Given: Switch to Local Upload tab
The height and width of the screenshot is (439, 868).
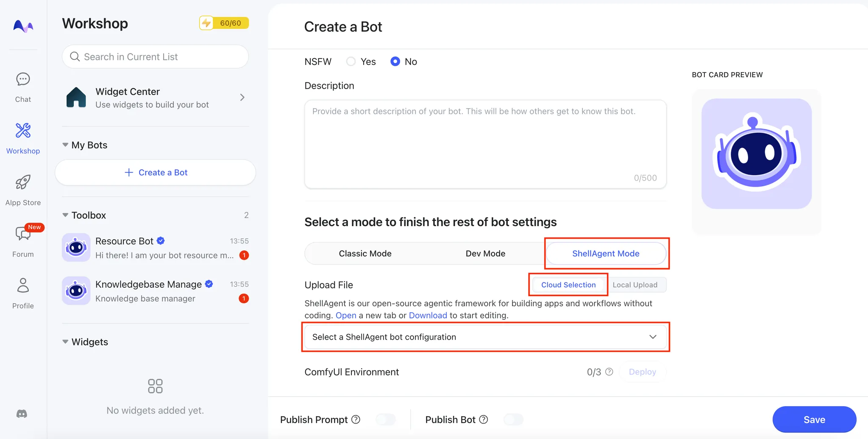Looking at the screenshot, I should click(x=634, y=285).
